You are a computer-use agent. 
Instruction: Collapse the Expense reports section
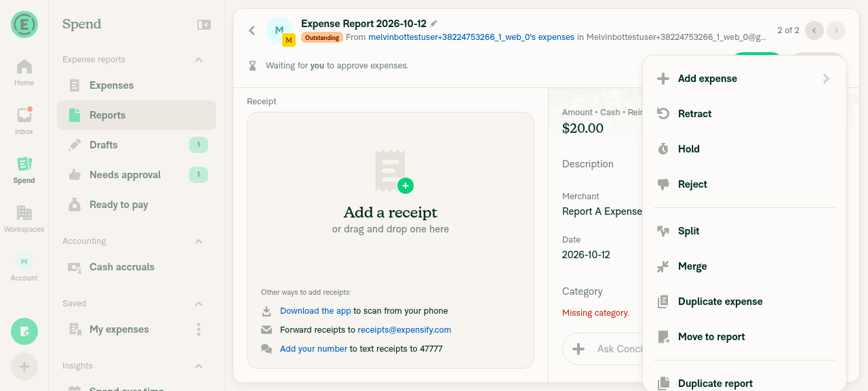(199, 60)
